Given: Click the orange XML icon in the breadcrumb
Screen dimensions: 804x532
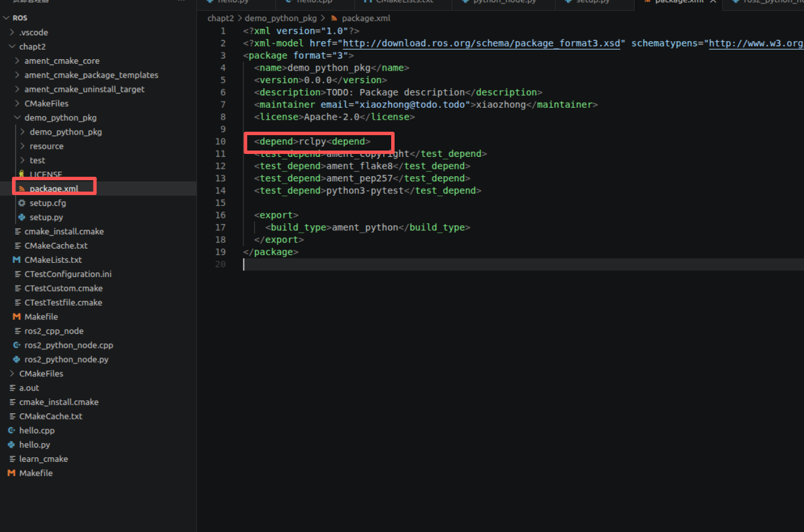Looking at the screenshot, I should (334, 18).
